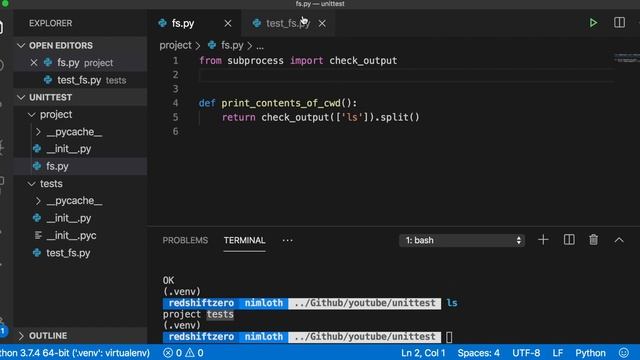Split the terminal pane
The height and width of the screenshot is (360, 640).
click(x=569, y=240)
